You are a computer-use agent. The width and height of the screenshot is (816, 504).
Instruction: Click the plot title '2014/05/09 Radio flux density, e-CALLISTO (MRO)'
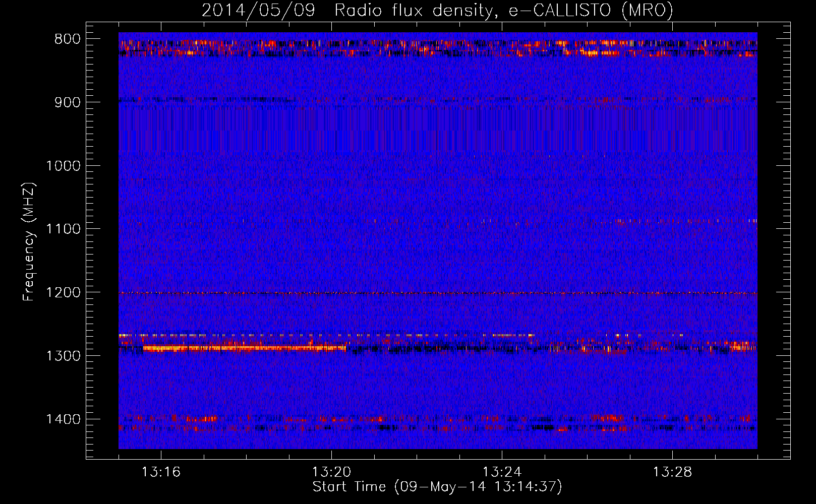tap(437, 10)
